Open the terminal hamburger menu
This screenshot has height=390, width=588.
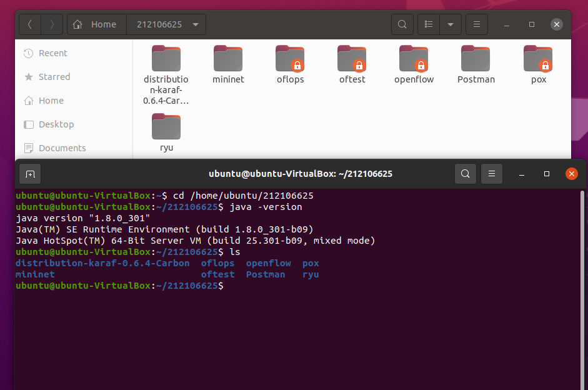click(492, 174)
